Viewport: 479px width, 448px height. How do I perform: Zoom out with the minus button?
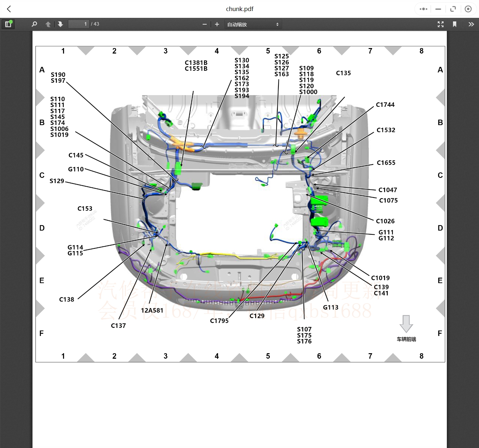point(204,24)
